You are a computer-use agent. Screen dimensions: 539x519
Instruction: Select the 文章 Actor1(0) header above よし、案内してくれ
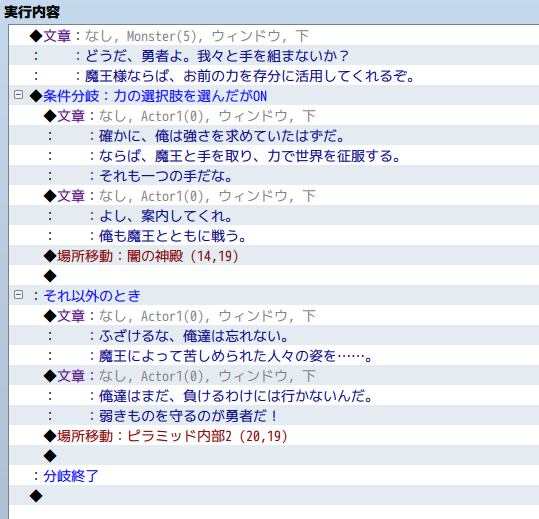pos(274,196)
